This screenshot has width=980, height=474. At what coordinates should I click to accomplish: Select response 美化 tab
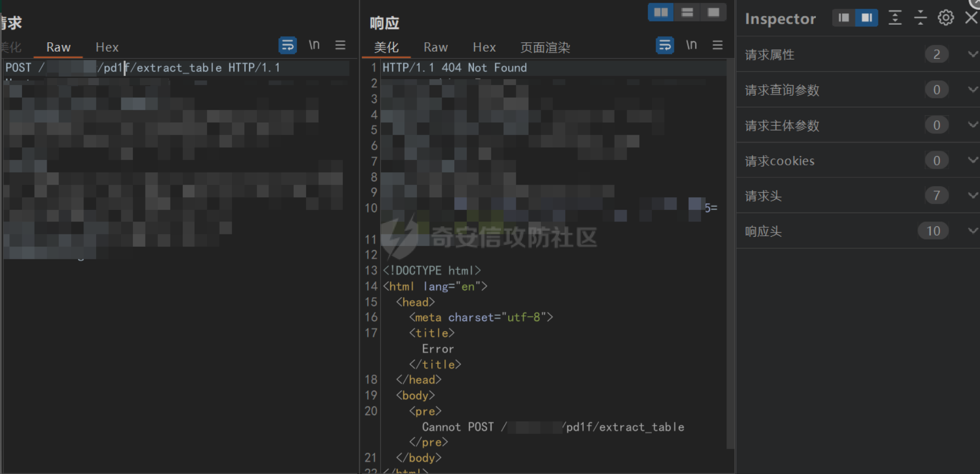[386, 47]
